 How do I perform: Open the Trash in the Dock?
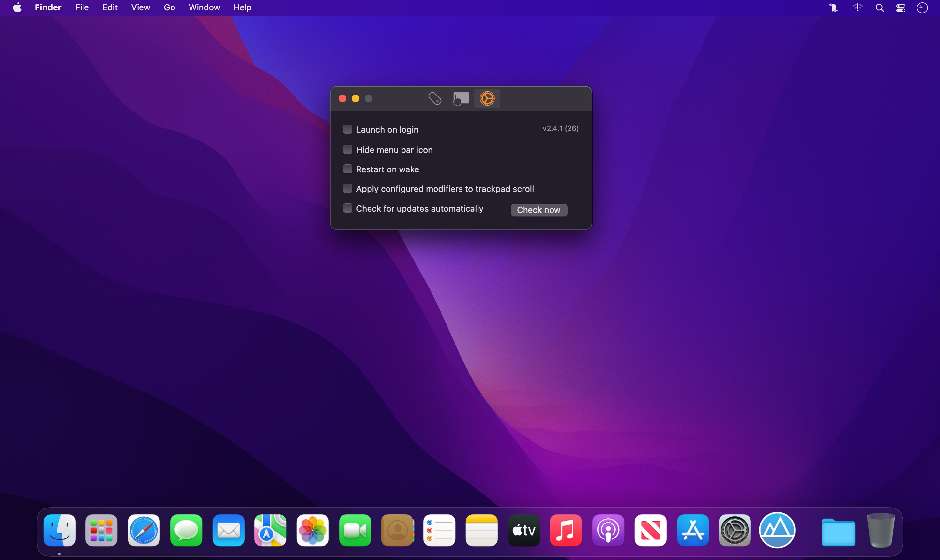tap(881, 530)
